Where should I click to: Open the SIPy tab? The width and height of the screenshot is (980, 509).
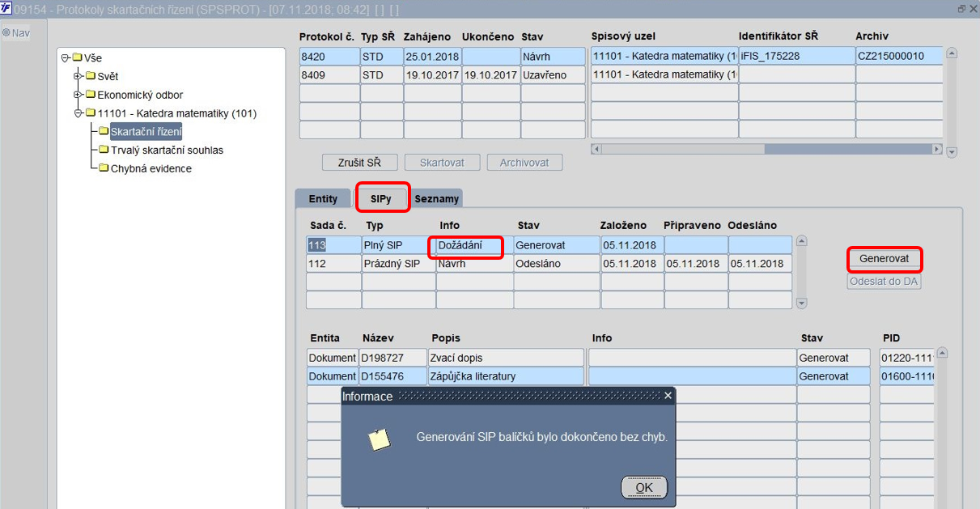(381, 198)
